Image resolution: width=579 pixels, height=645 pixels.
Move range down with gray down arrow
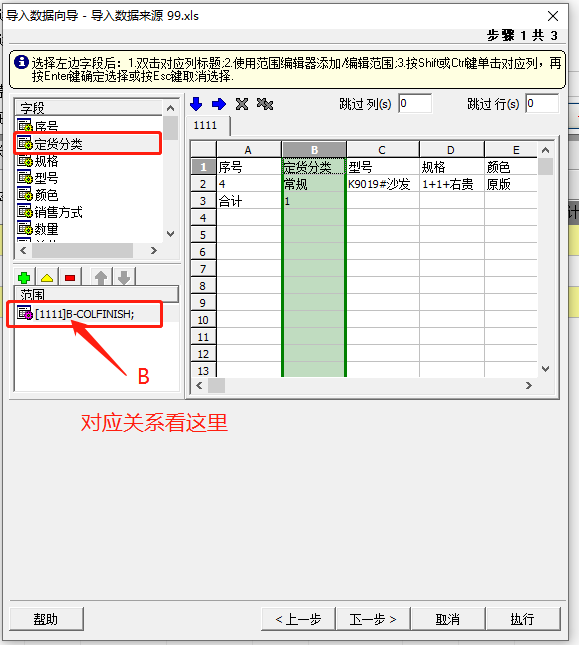click(124, 278)
